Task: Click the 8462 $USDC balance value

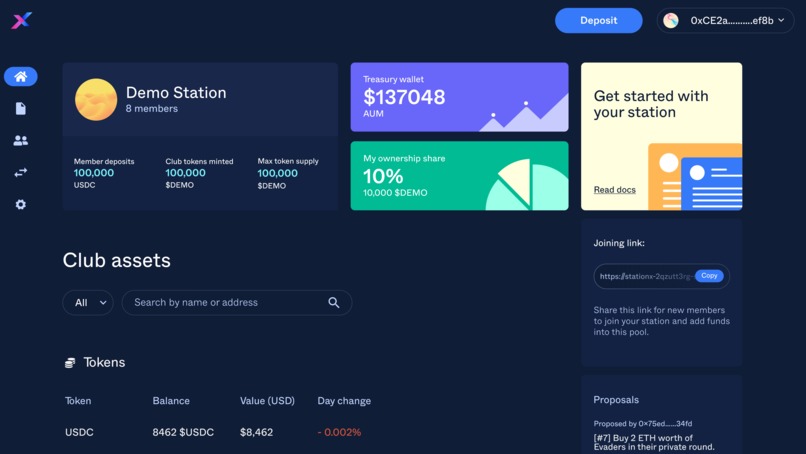Action: click(x=183, y=432)
